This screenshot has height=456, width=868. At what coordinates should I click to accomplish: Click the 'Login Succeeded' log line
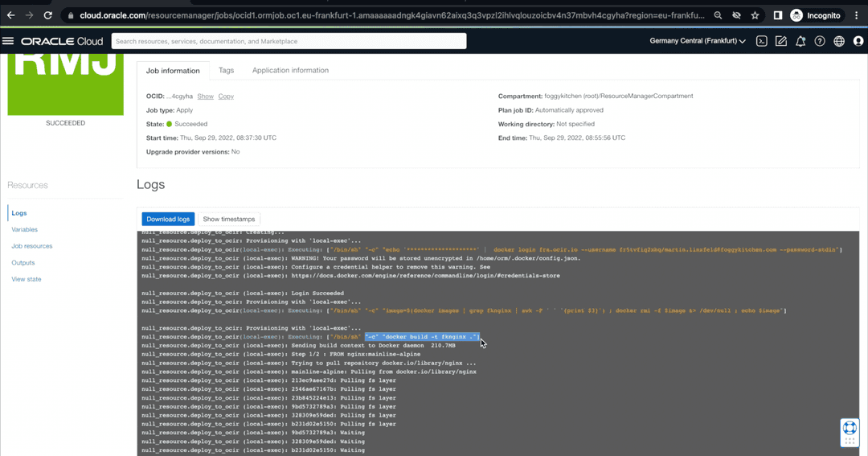pos(243,293)
